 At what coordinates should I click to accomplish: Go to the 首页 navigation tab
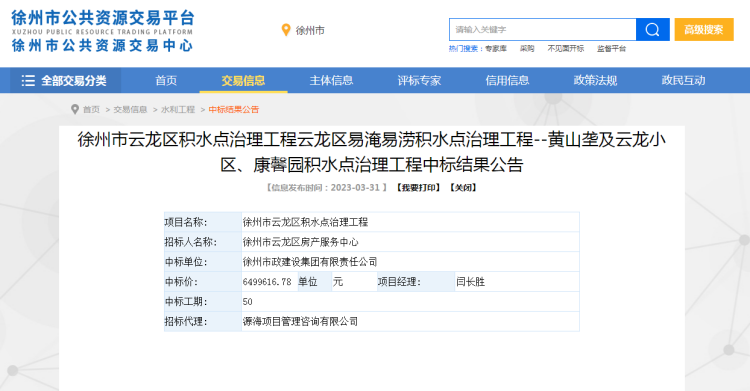click(166, 80)
